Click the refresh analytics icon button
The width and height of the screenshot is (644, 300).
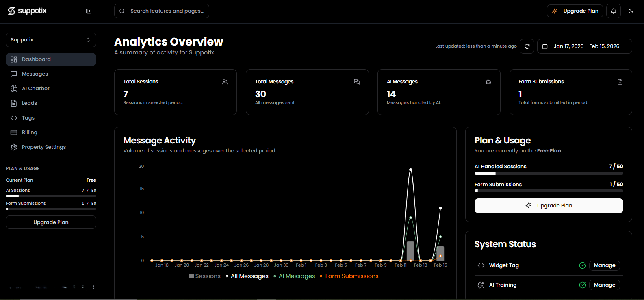pyautogui.click(x=527, y=46)
